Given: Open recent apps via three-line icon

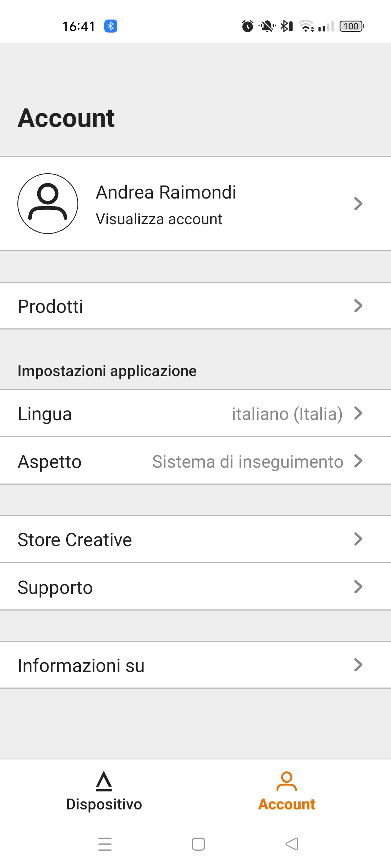Looking at the screenshot, I should pyautogui.click(x=105, y=844).
